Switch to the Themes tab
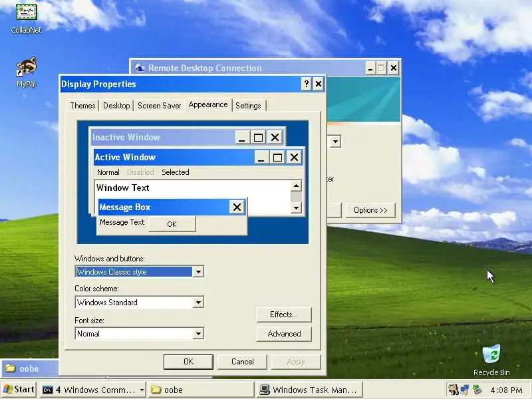The width and height of the screenshot is (532, 399). [x=82, y=106]
